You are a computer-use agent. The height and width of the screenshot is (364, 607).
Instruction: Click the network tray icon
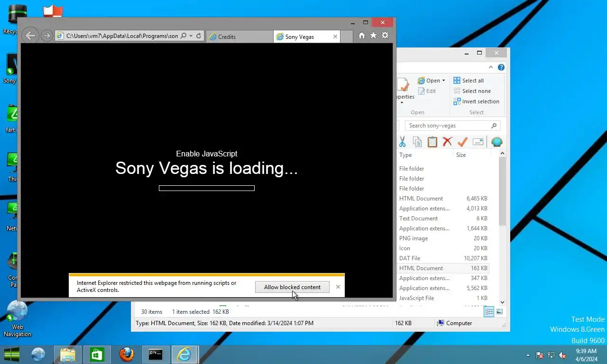(x=551, y=355)
